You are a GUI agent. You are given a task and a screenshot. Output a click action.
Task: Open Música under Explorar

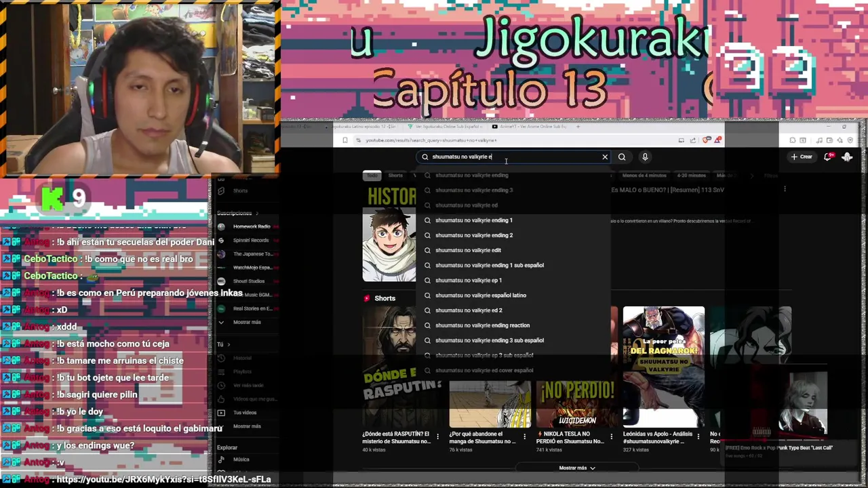pos(241,459)
